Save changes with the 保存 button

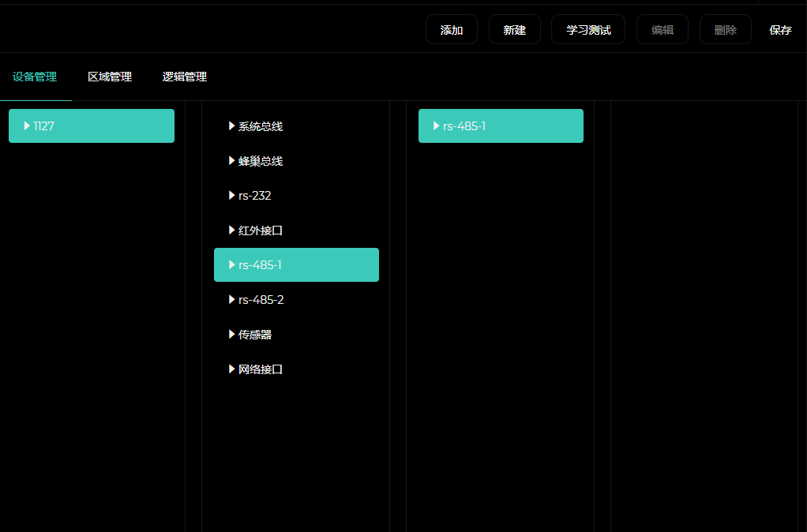pos(780,30)
